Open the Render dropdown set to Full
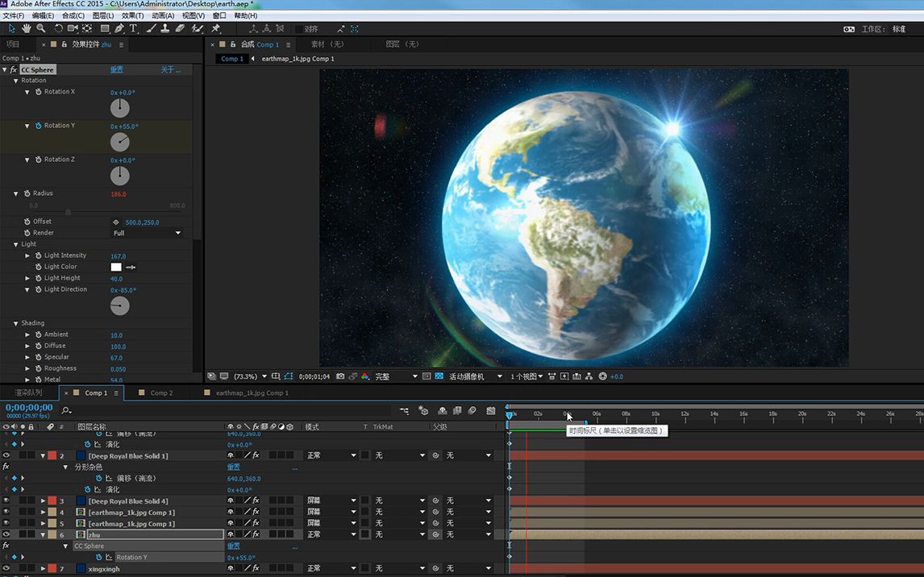 tap(147, 233)
